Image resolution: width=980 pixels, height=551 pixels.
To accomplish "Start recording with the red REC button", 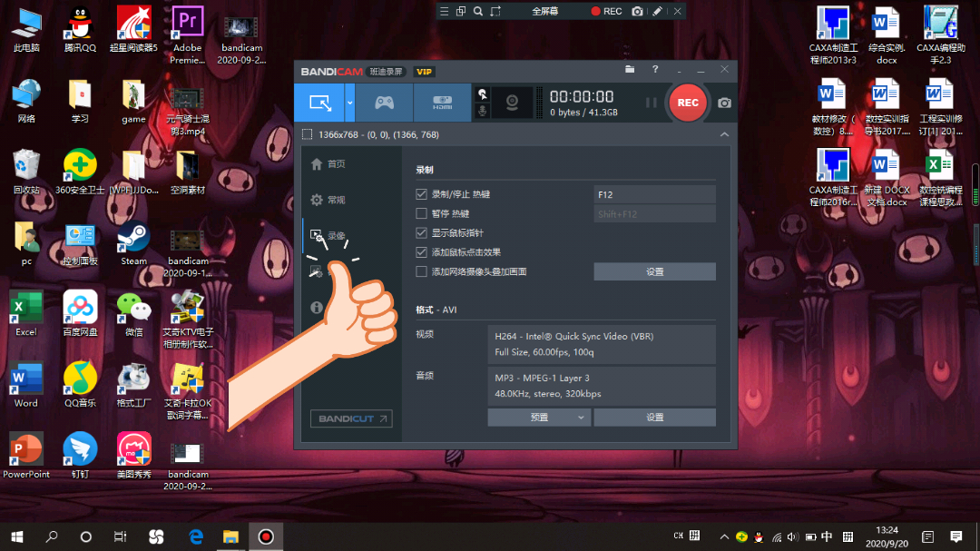I will click(x=688, y=103).
